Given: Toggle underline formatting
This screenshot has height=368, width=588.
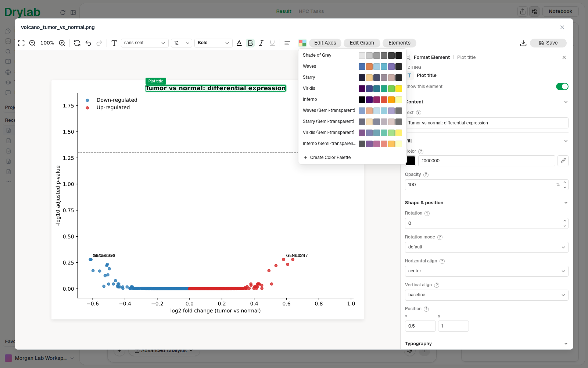Looking at the screenshot, I should [272, 43].
